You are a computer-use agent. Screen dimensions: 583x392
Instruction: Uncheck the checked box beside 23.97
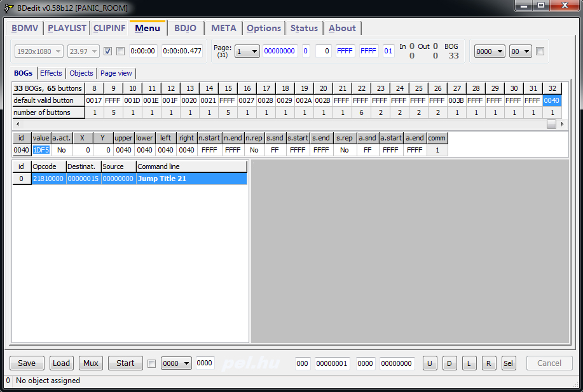[108, 51]
